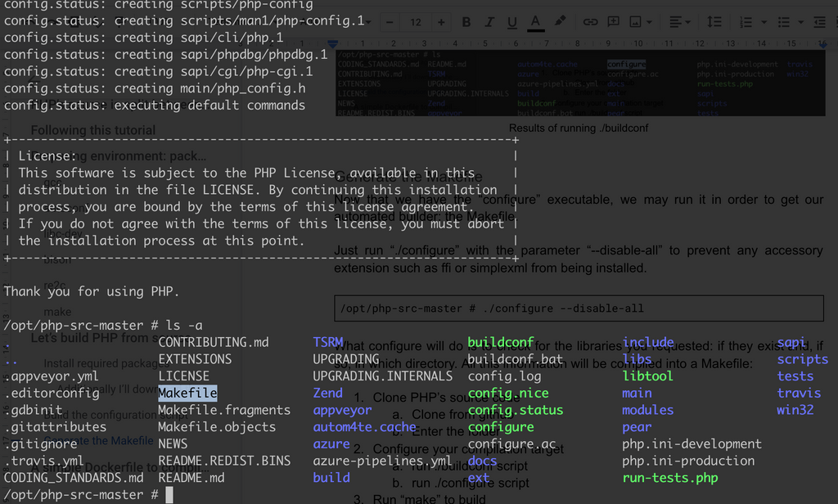Insert a hyperlink using the link icon

(592, 23)
